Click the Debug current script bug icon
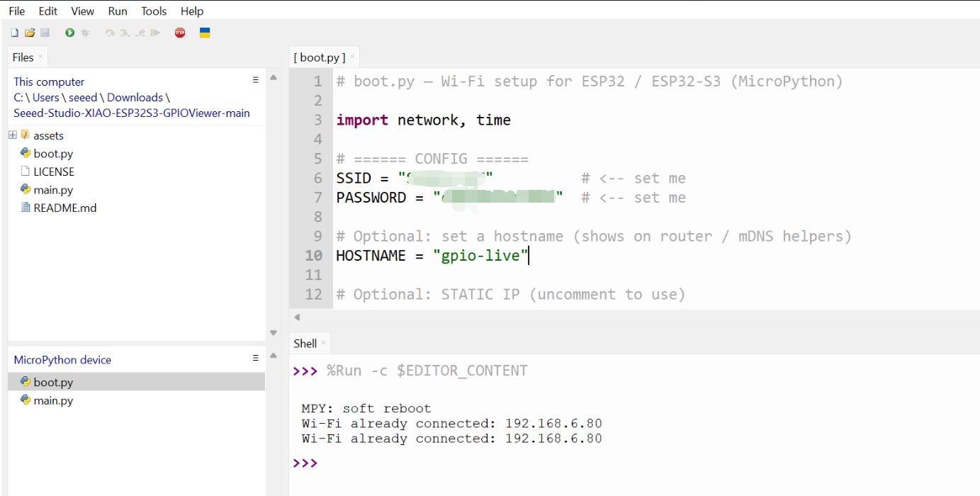Image resolution: width=980 pixels, height=496 pixels. 85,33
